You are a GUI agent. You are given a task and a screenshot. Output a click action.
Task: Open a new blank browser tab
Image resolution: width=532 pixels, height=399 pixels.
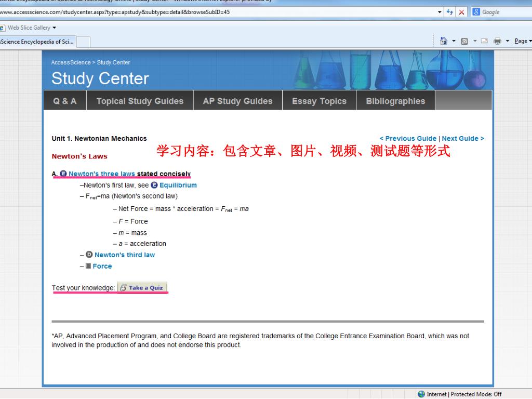pyautogui.click(x=84, y=42)
